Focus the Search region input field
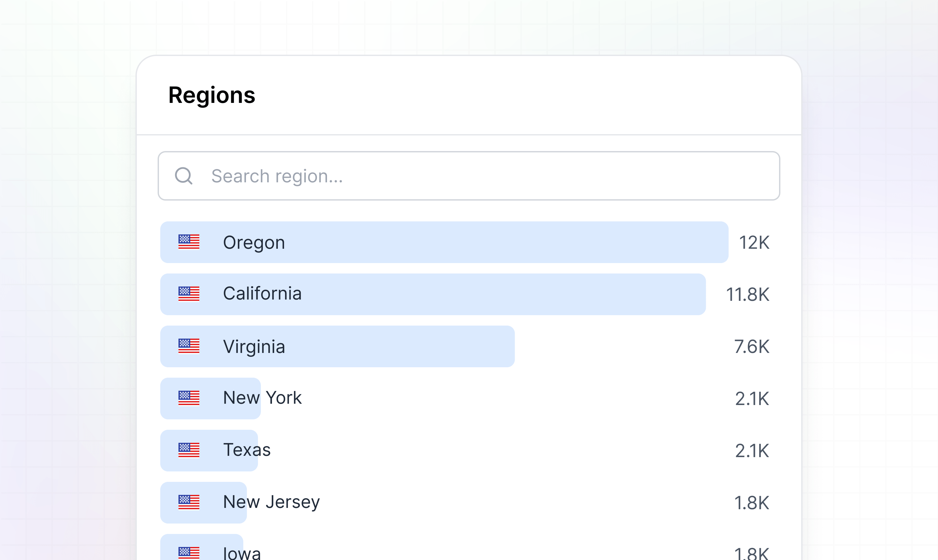The height and width of the screenshot is (560, 938). pos(468,176)
